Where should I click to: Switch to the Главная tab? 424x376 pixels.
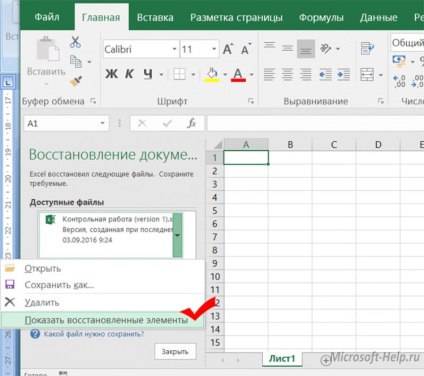click(x=101, y=17)
